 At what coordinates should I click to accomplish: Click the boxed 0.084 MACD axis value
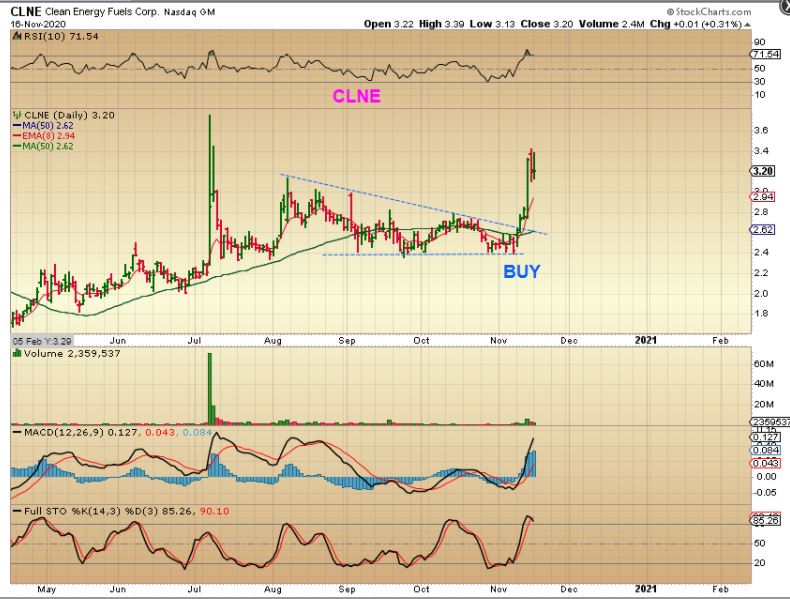tap(765, 450)
